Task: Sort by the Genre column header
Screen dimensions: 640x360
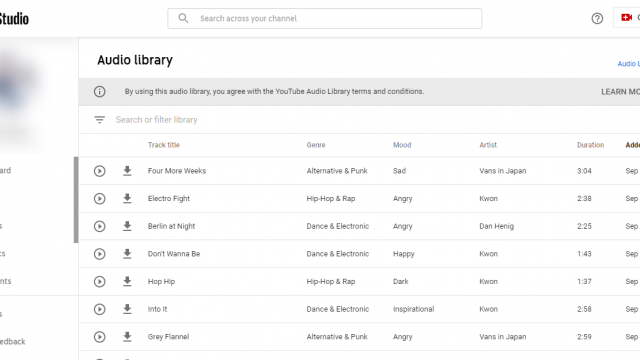Action: pyautogui.click(x=316, y=145)
